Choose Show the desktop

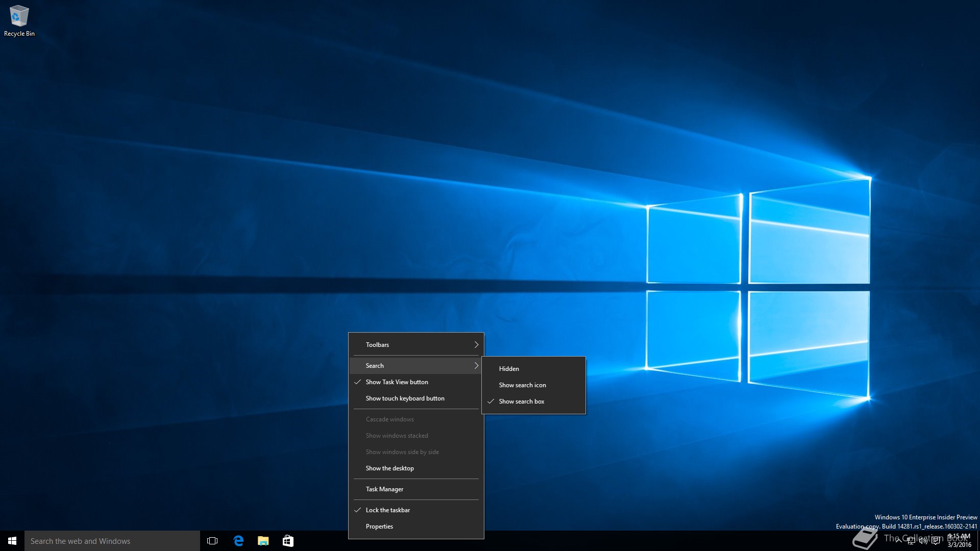pos(416,468)
